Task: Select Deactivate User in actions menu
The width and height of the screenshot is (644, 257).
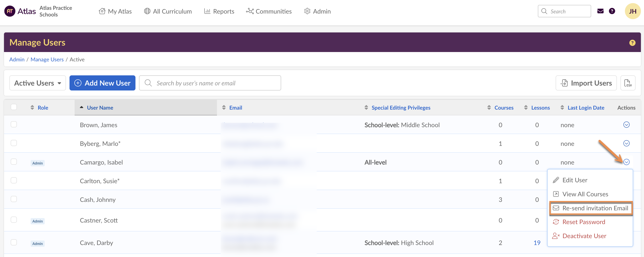Action: click(x=584, y=236)
